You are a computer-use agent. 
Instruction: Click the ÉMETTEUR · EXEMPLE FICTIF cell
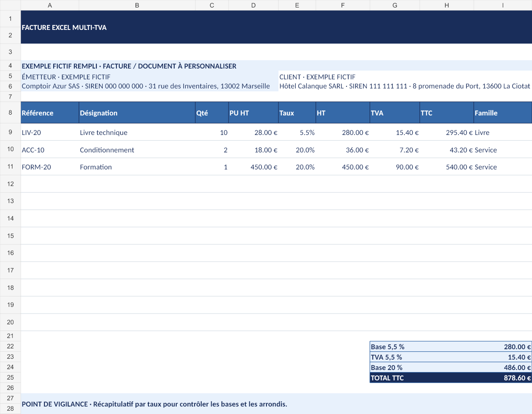[150, 77]
